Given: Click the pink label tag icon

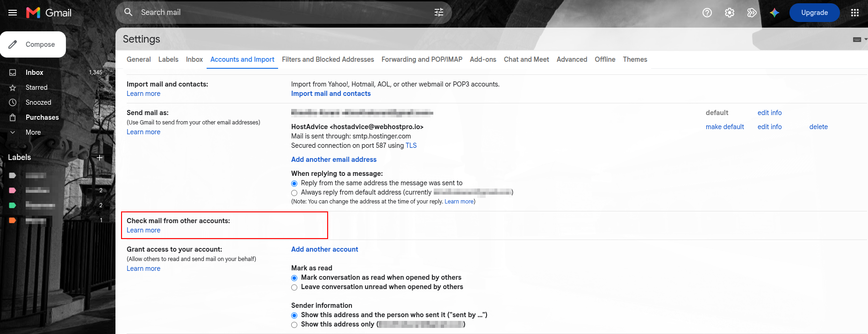Looking at the screenshot, I should (13, 190).
